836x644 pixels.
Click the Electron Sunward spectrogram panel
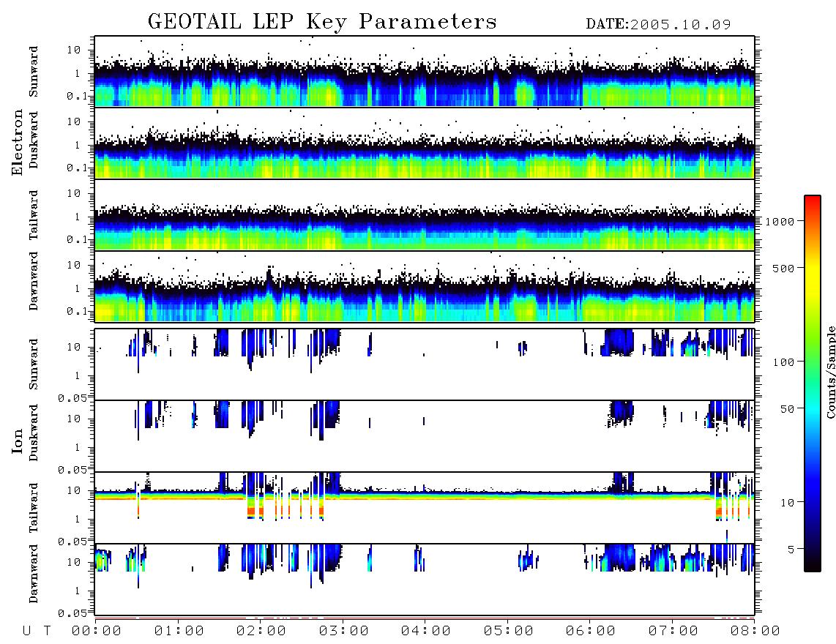click(x=425, y=72)
